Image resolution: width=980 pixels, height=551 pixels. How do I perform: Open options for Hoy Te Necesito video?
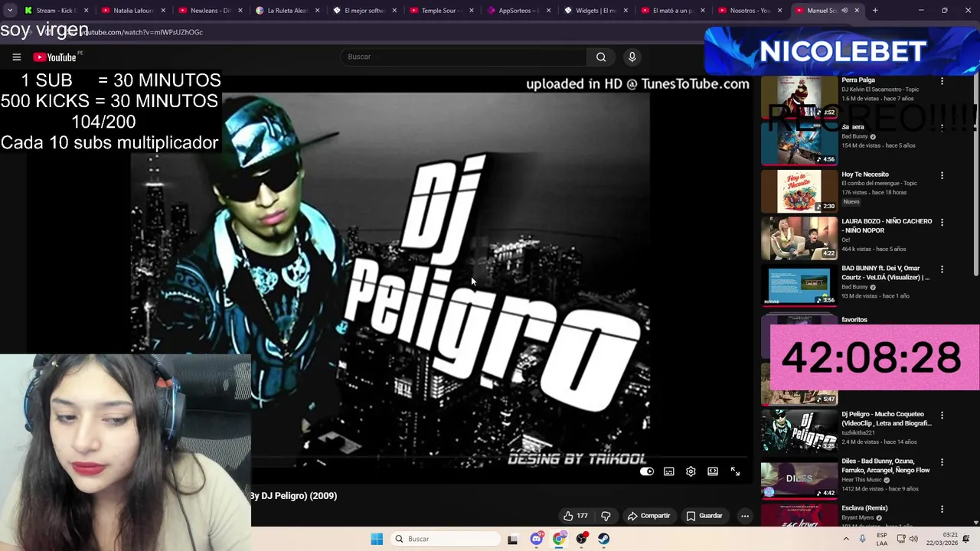(x=942, y=175)
